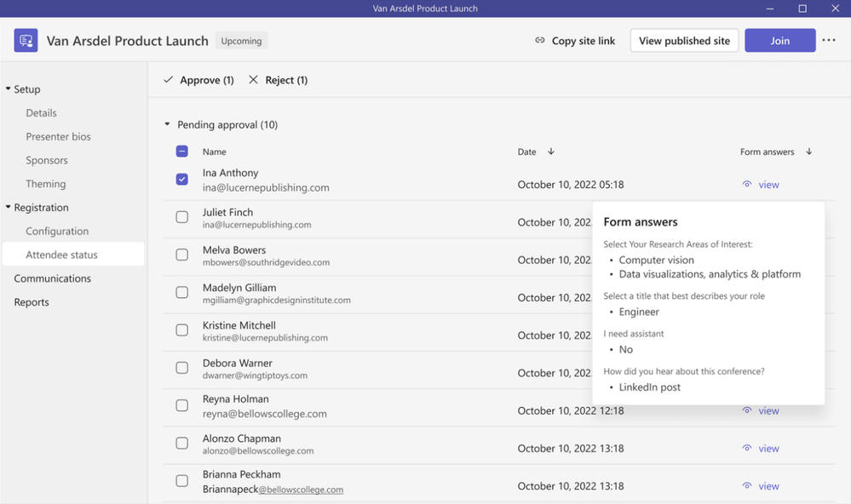Image resolution: width=851 pixels, height=504 pixels.
Task: Toggle the select-all checkbox in header
Action: tap(181, 152)
